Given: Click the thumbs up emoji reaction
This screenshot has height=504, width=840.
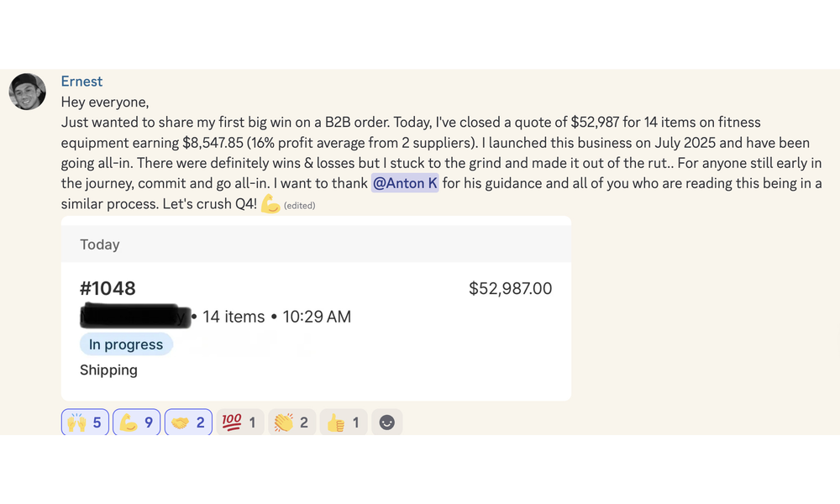Looking at the screenshot, I should point(344,422).
